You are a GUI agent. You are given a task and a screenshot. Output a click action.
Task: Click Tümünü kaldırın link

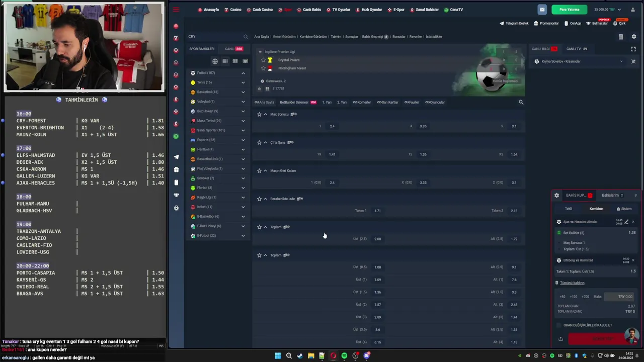coord(572,283)
